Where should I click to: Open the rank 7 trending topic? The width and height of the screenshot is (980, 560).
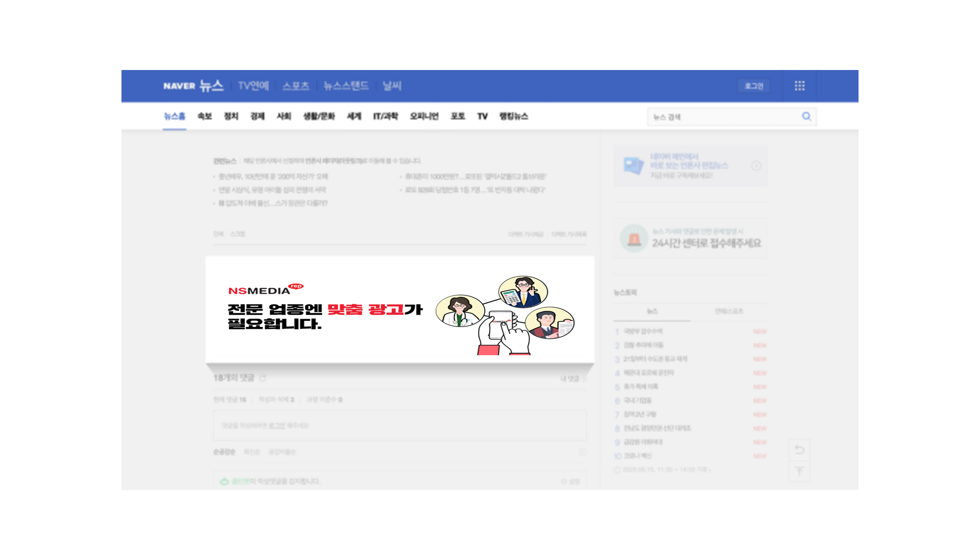coord(640,414)
